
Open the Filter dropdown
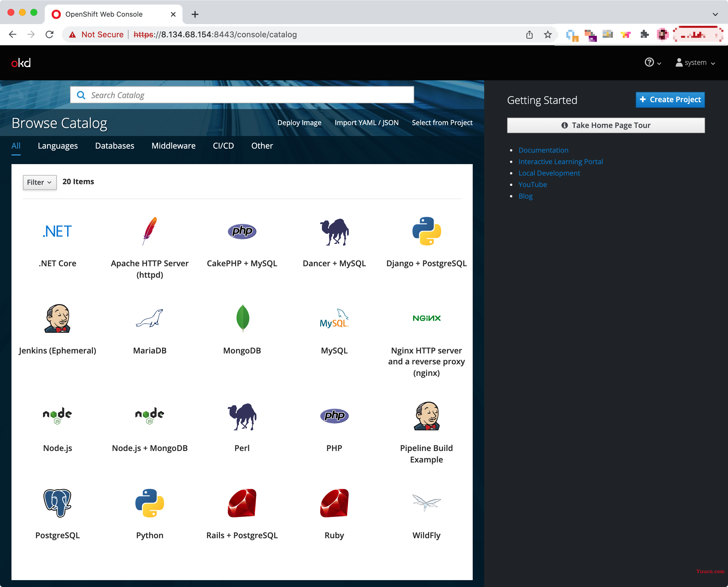(x=40, y=182)
